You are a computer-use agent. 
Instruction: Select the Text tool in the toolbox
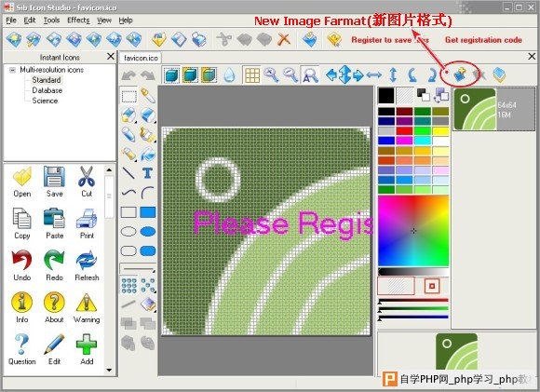click(x=148, y=172)
